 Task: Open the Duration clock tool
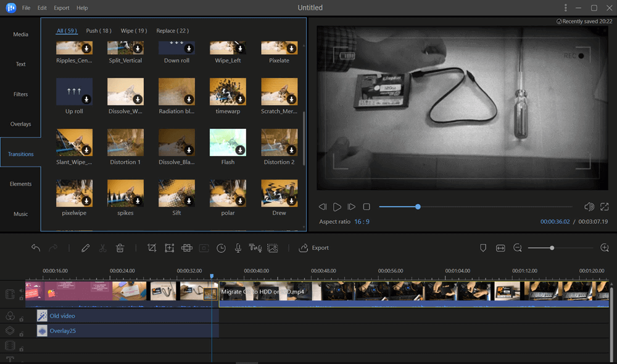[221, 248]
